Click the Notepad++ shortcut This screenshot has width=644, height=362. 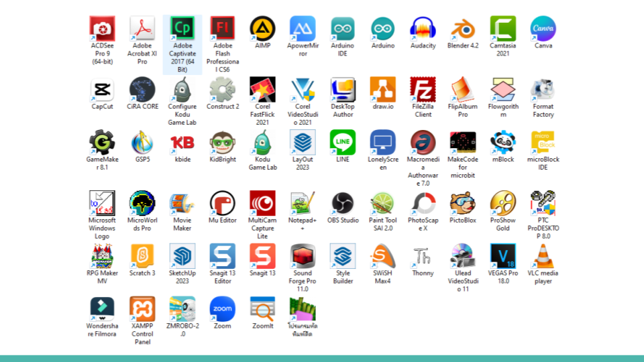pos(303,202)
